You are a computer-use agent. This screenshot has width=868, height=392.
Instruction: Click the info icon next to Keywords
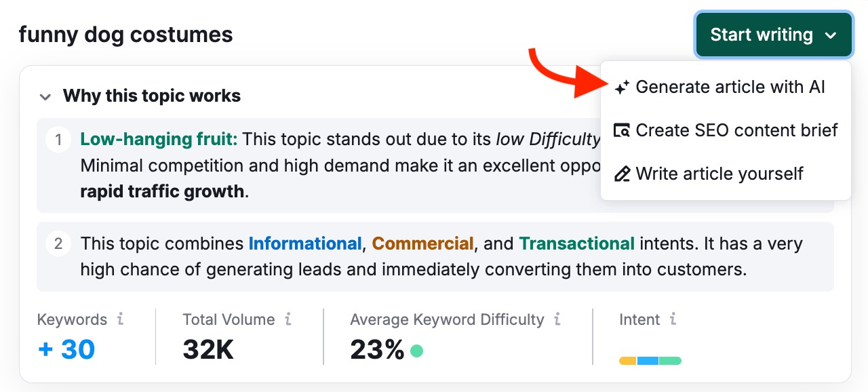(x=121, y=319)
